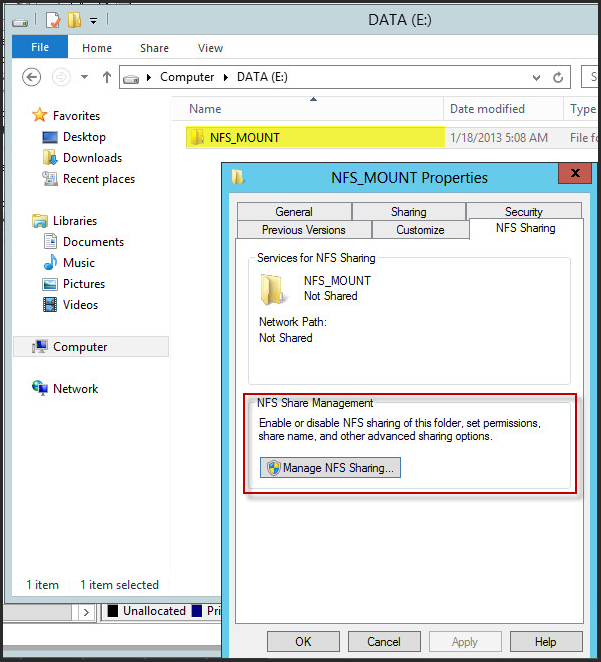The height and width of the screenshot is (662, 601).
Task: Click the Recent places icon
Action: coord(50,179)
